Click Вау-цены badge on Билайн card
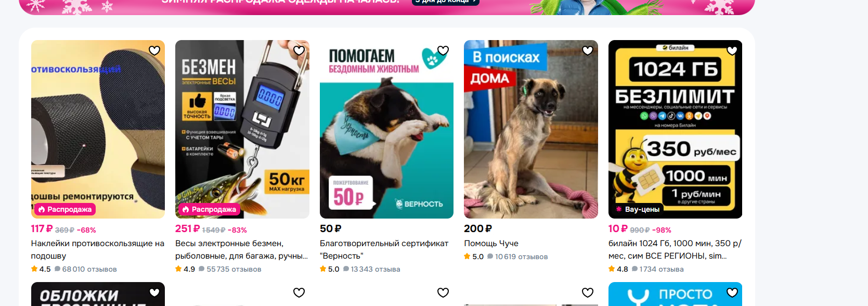This screenshot has height=306, width=868. click(x=638, y=209)
